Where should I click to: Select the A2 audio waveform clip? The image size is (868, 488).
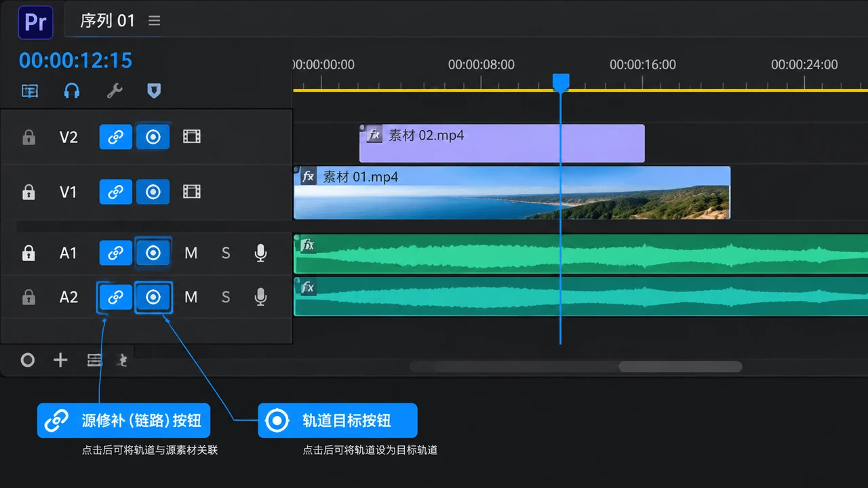click(580, 296)
